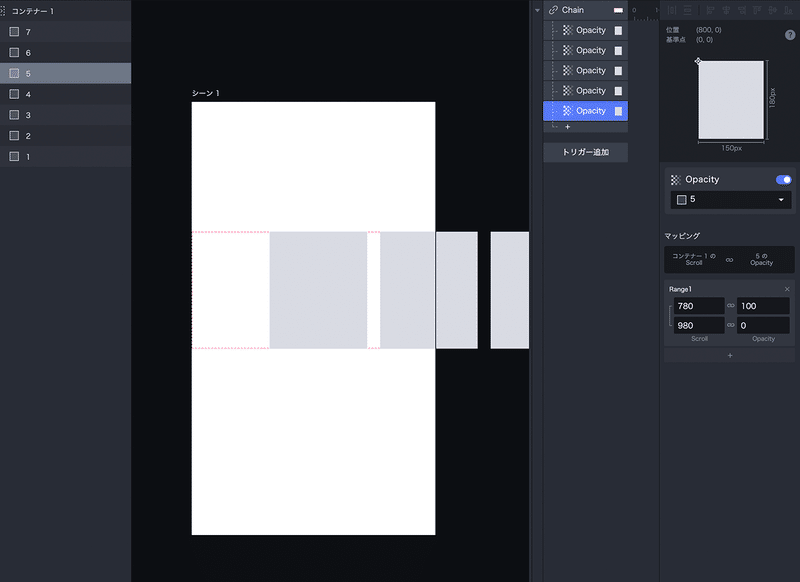Click the Opacity end field showing 0
The height and width of the screenshot is (582, 800).
pyautogui.click(x=763, y=325)
